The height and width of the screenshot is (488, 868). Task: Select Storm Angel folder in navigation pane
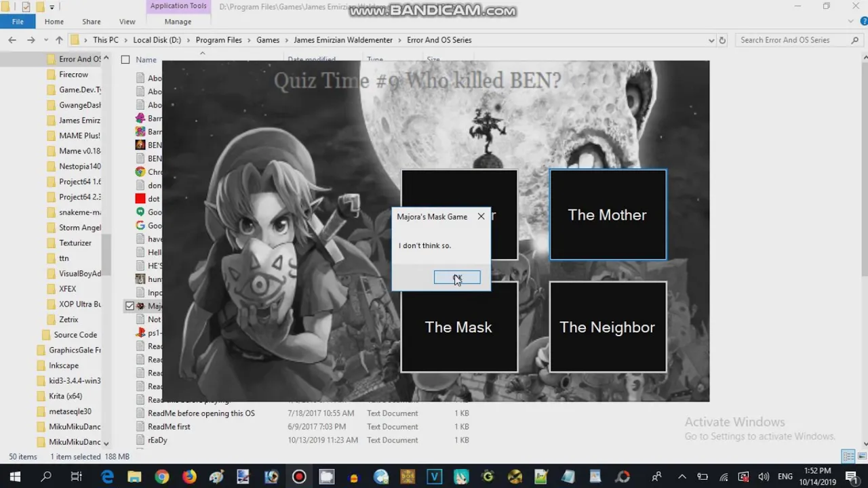click(x=80, y=228)
